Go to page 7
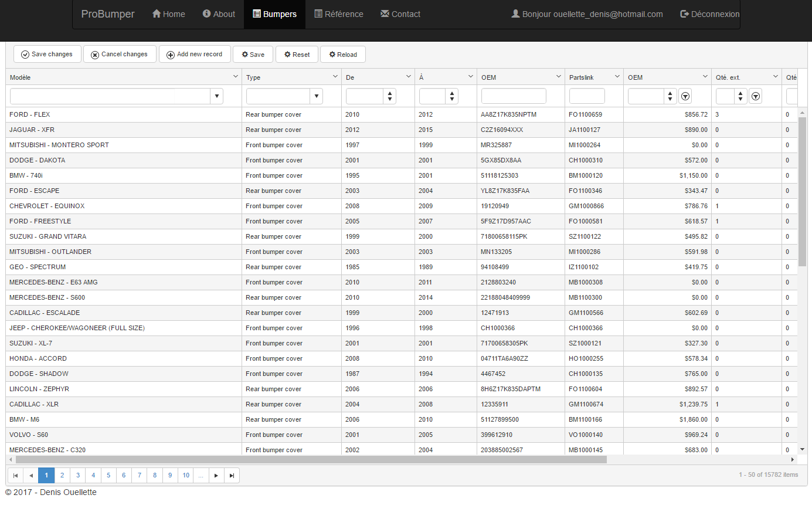This screenshot has width=812, height=505. pos(140,475)
